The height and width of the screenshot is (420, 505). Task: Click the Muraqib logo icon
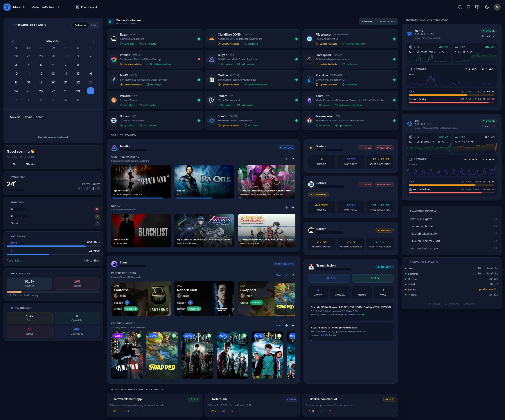(7, 7)
